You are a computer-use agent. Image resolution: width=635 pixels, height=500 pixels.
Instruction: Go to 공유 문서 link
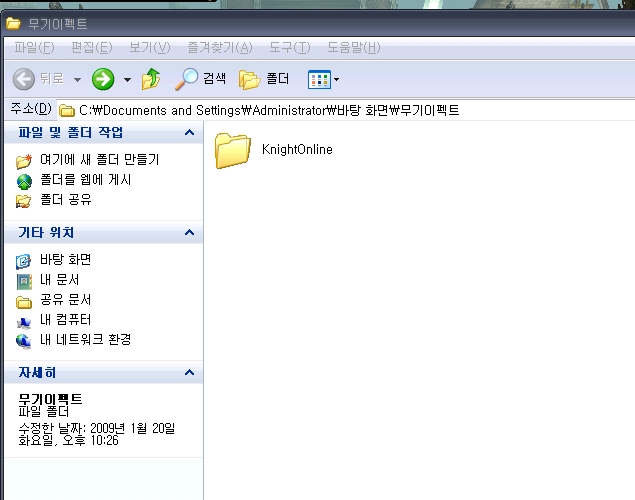(x=65, y=300)
